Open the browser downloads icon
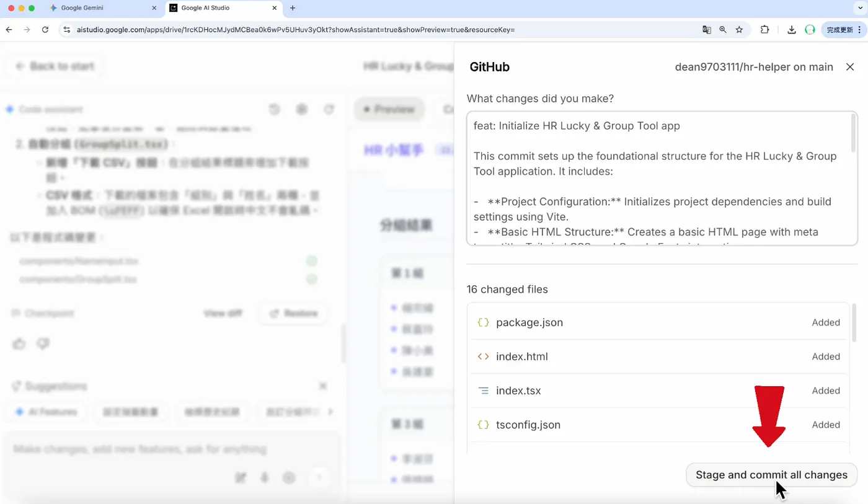The height and width of the screenshot is (504, 868). point(792,29)
